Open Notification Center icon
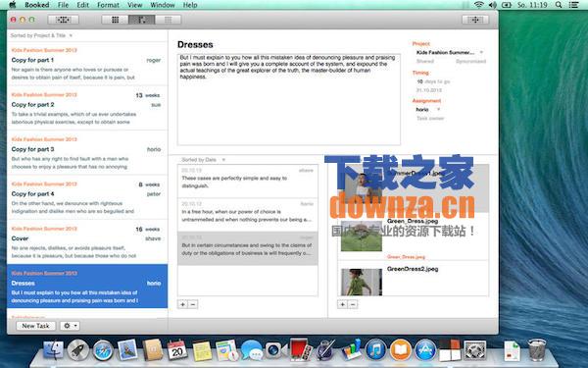588x368 pixels. tap(573, 5)
